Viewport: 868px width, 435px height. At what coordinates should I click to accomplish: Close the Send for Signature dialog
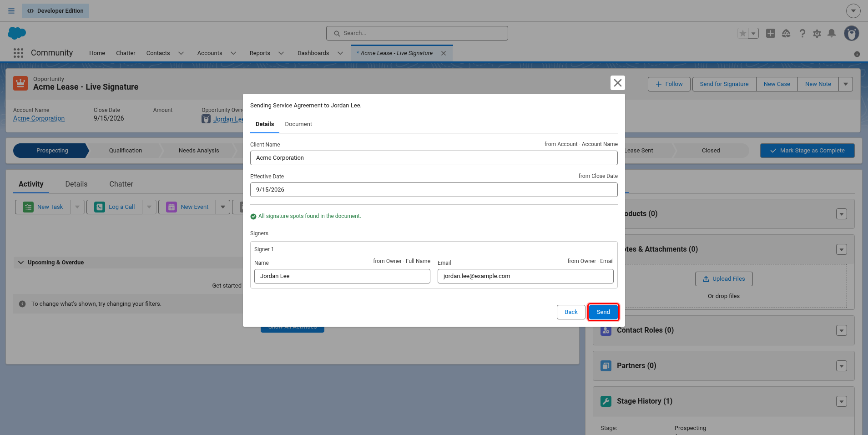[x=617, y=83]
